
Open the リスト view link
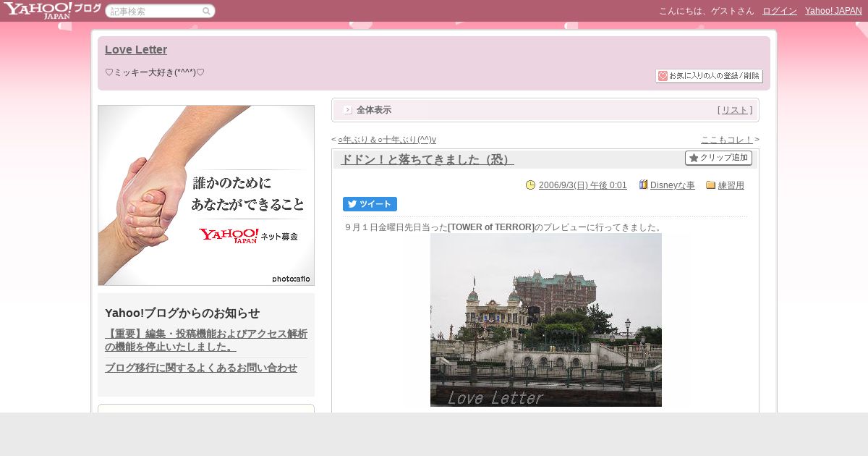click(x=735, y=110)
